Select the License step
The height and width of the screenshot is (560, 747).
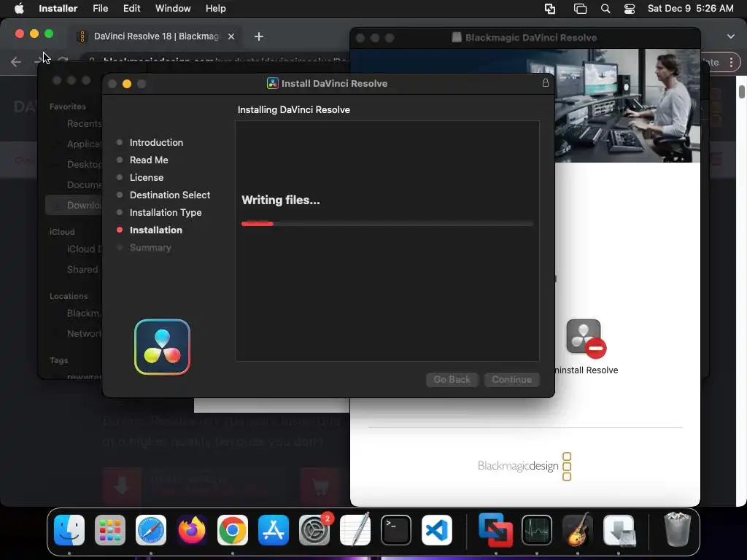click(x=146, y=178)
